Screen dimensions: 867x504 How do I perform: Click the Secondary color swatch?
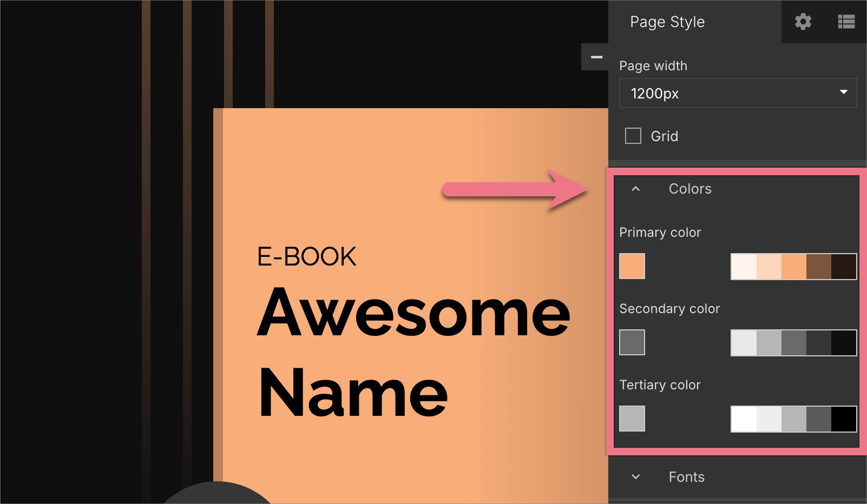[632, 342]
